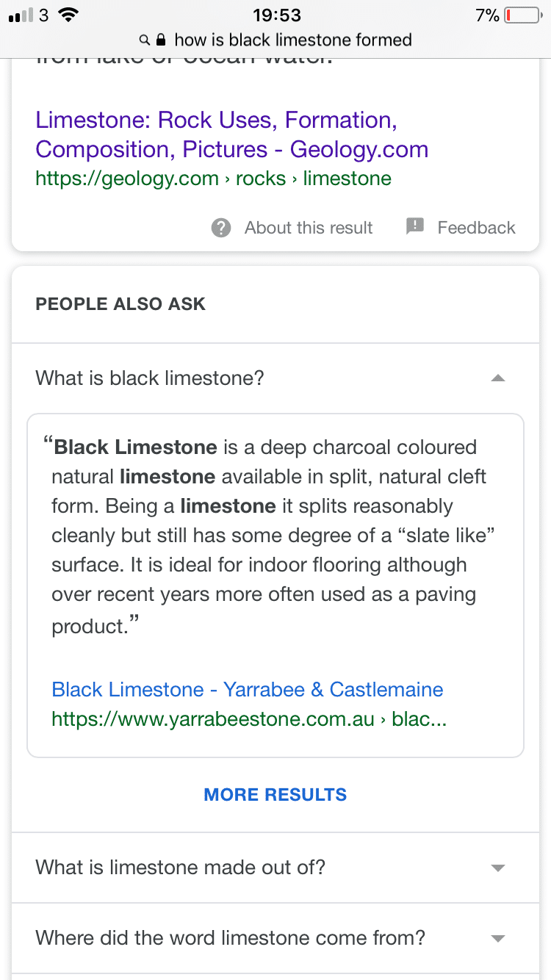Tap the Feedback flag icon
Image resolution: width=551 pixels, height=980 pixels.
(x=415, y=226)
